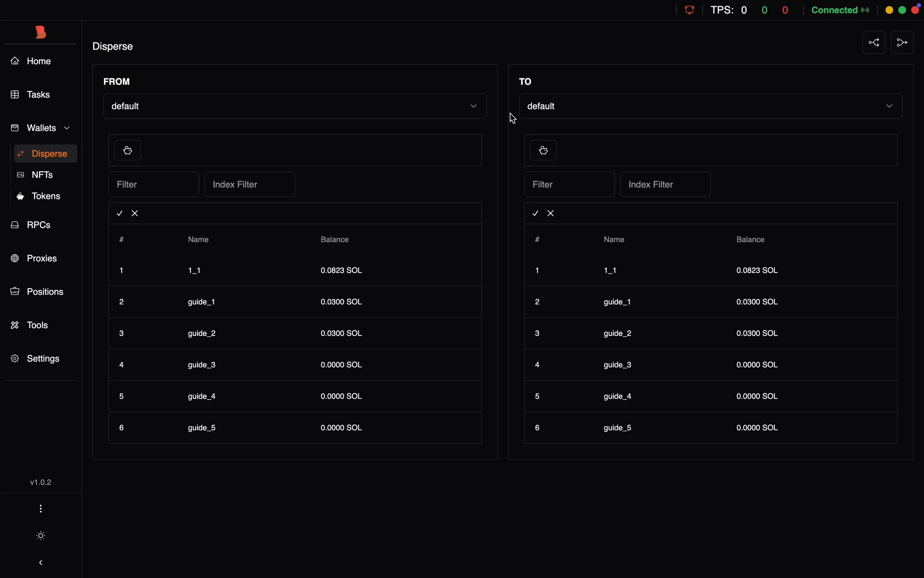
Task: Deselect all wallets X in FROM table
Action: coord(135,214)
